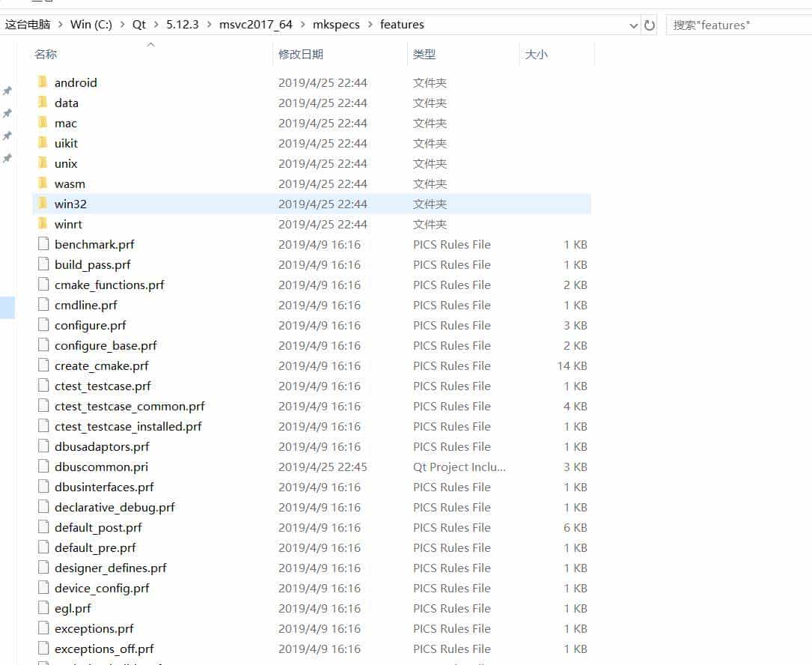Sort by the 修改日期 column header
The image size is (812, 665).
[x=301, y=54]
